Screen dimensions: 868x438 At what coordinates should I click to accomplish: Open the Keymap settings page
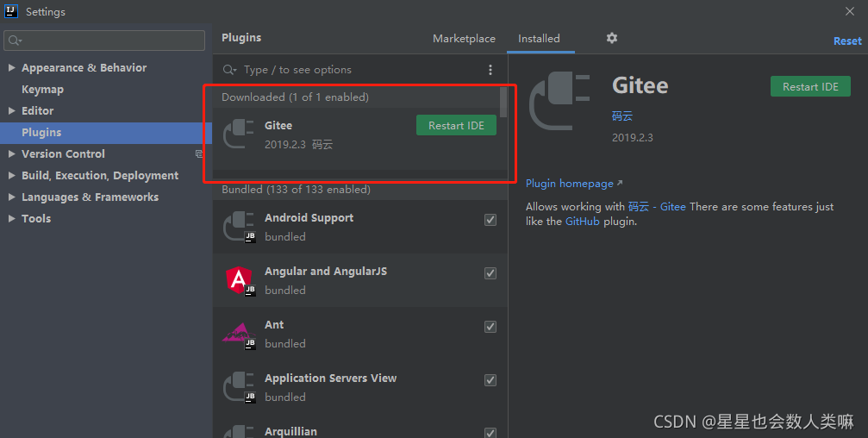tap(42, 89)
